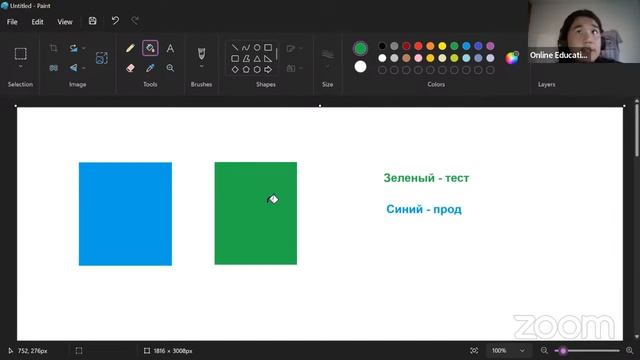The width and height of the screenshot is (640, 360).
Task: Click the zoom in magnifier icon
Action: [x=629, y=351]
